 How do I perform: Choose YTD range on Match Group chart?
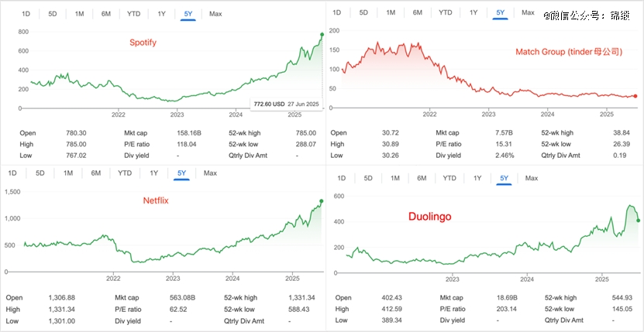[x=446, y=12]
